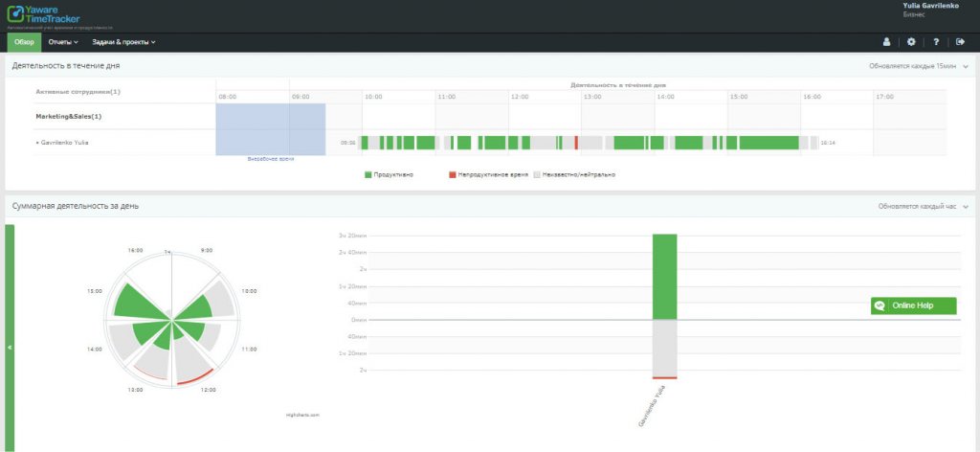Open settings via the gear icon
The width and height of the screenshot is (980, 452).
pos(911,42)
